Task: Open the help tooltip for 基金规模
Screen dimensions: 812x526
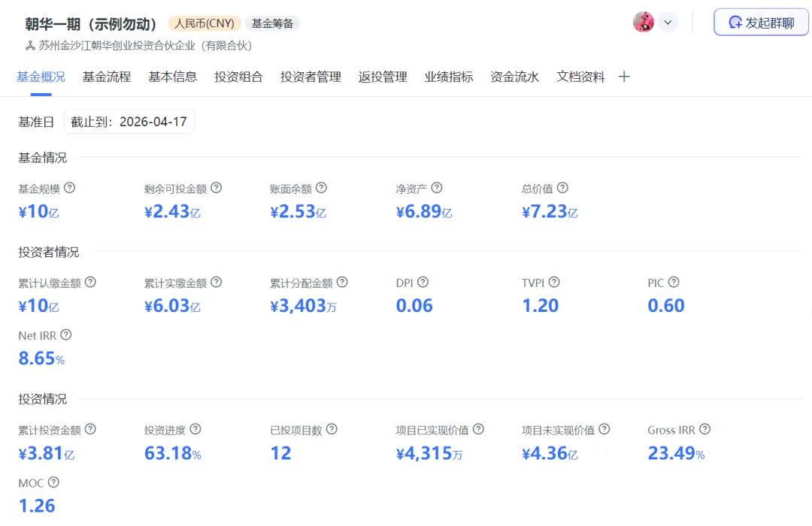Action: tap(70, 188)
